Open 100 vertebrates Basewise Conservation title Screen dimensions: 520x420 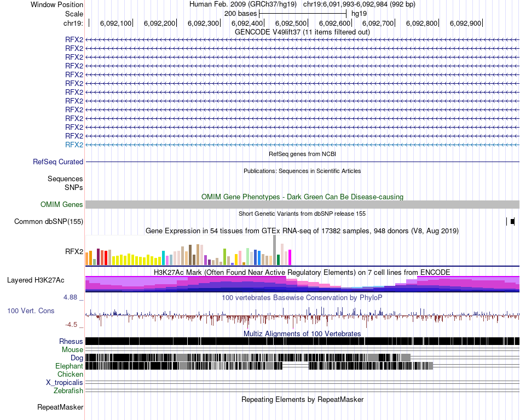[302, 297]
